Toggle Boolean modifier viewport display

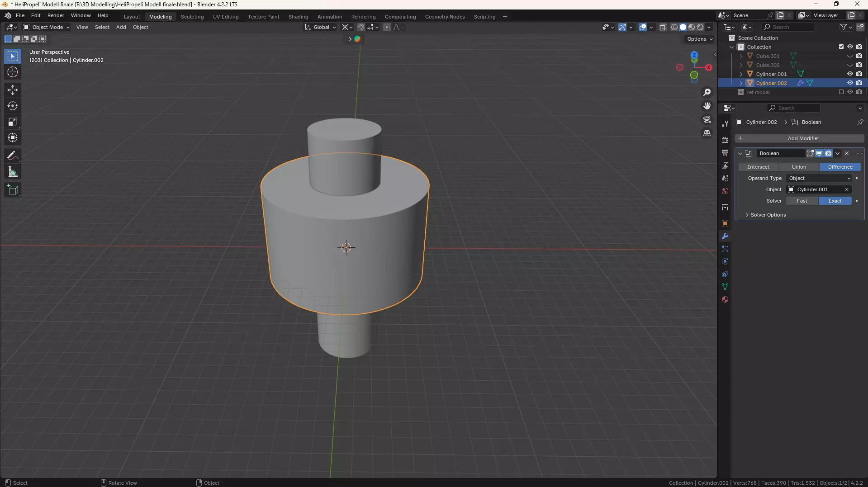pos(819,153)
